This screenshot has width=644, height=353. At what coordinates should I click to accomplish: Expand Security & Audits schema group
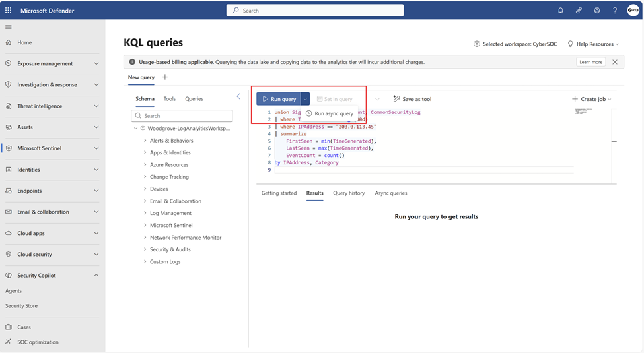pos(145,249)
